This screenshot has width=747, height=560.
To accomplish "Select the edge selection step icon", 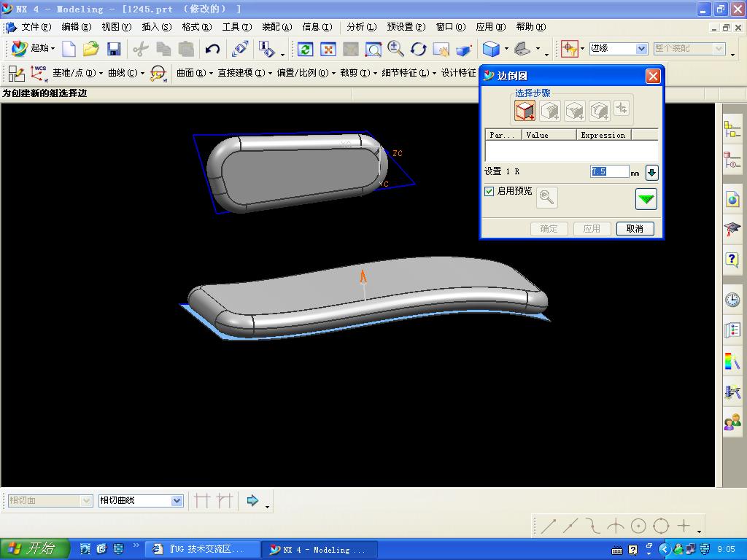I will pyautogui.click(x=525, y=111).
